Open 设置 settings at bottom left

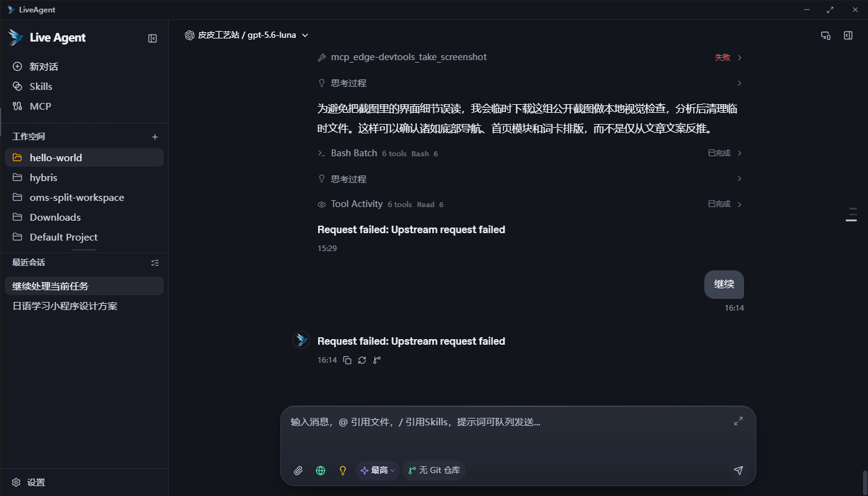click(29, 482)
